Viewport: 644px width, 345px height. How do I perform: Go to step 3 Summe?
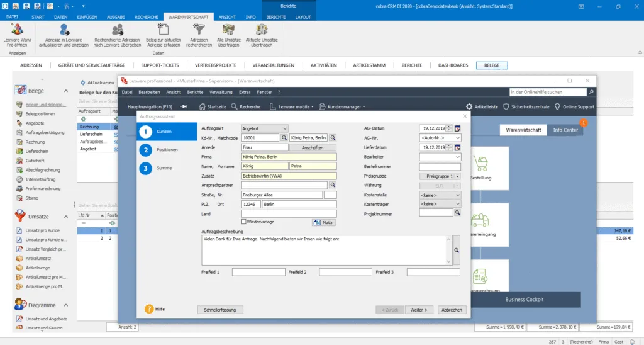[x=156, y=168]
